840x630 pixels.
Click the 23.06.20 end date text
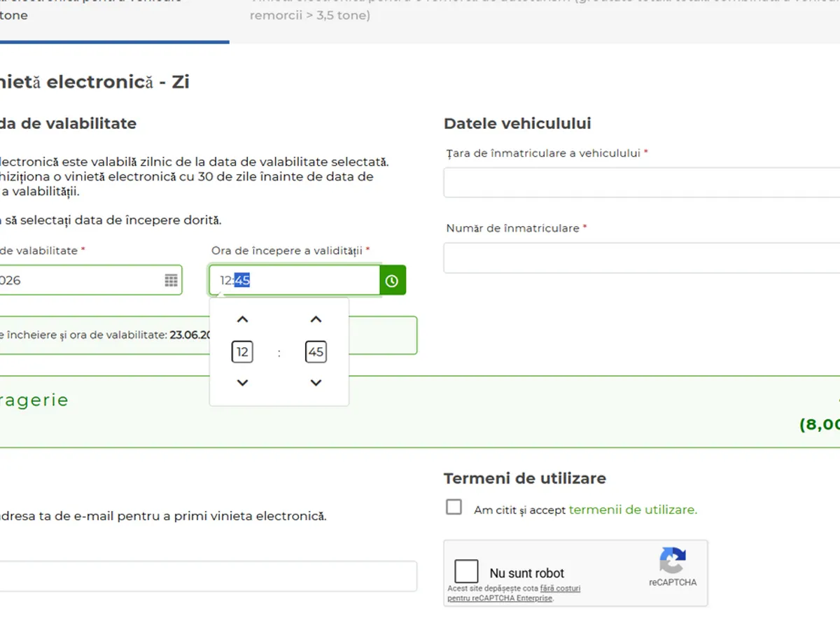coord(190,335)
